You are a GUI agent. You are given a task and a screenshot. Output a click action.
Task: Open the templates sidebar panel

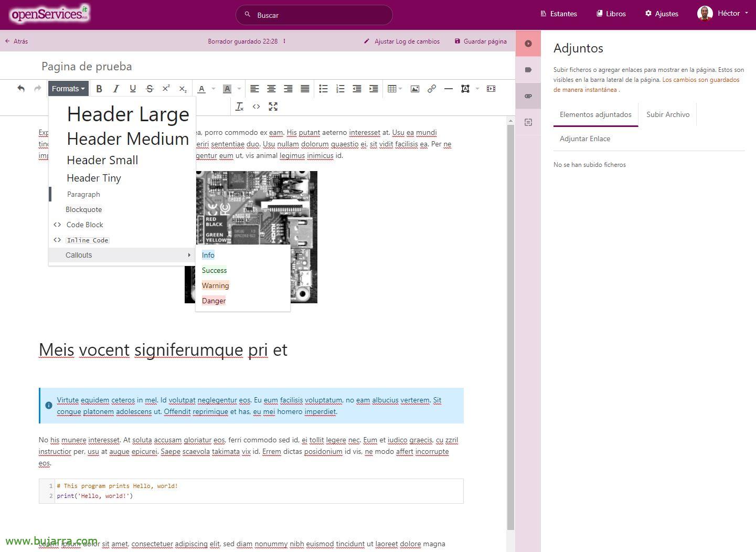click(528, 122)
